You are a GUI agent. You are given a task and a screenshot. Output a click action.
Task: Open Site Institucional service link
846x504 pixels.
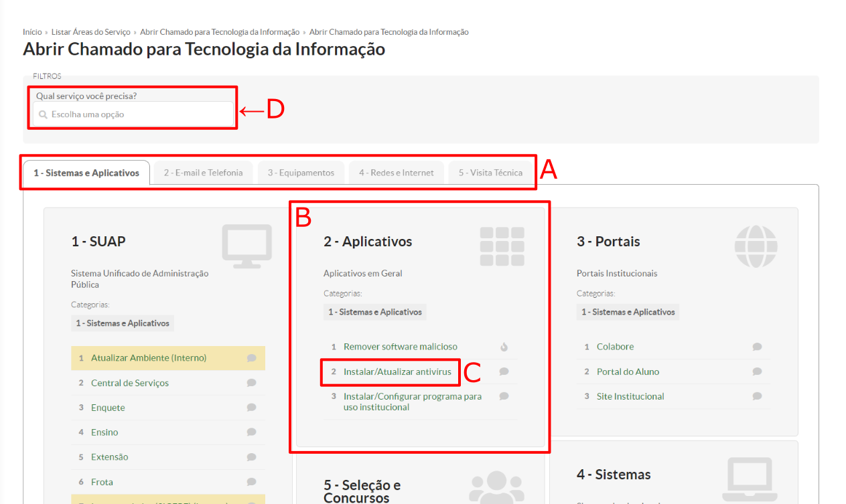(x=630, y=396)
